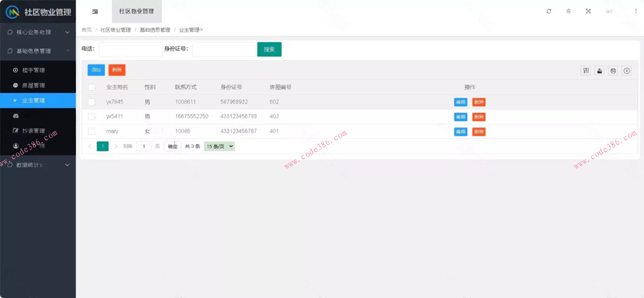Click the blue 添加 button
644x298 pixels.
(x=96, y=70)
